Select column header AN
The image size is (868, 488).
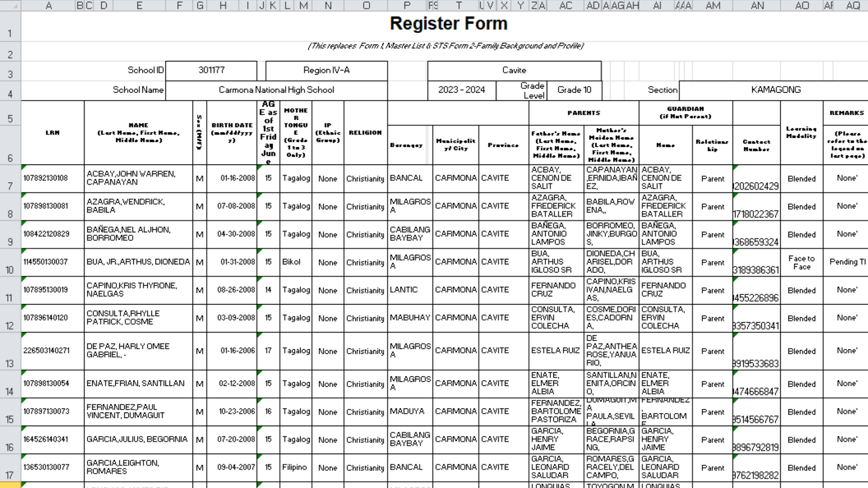tap(757, 5)
